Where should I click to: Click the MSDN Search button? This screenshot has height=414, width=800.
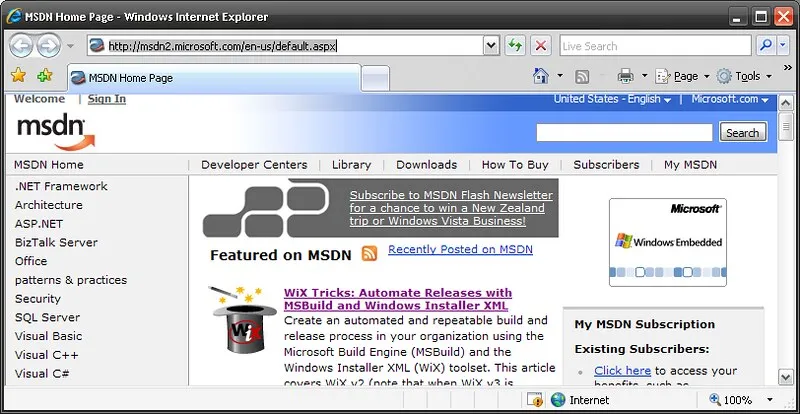[743, 133]
